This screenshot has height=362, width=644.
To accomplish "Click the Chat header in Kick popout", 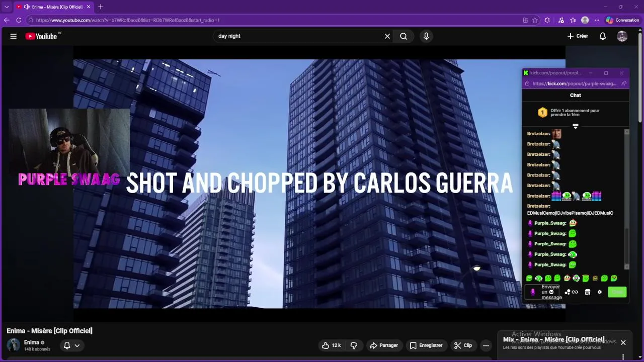I will (575, 95).
